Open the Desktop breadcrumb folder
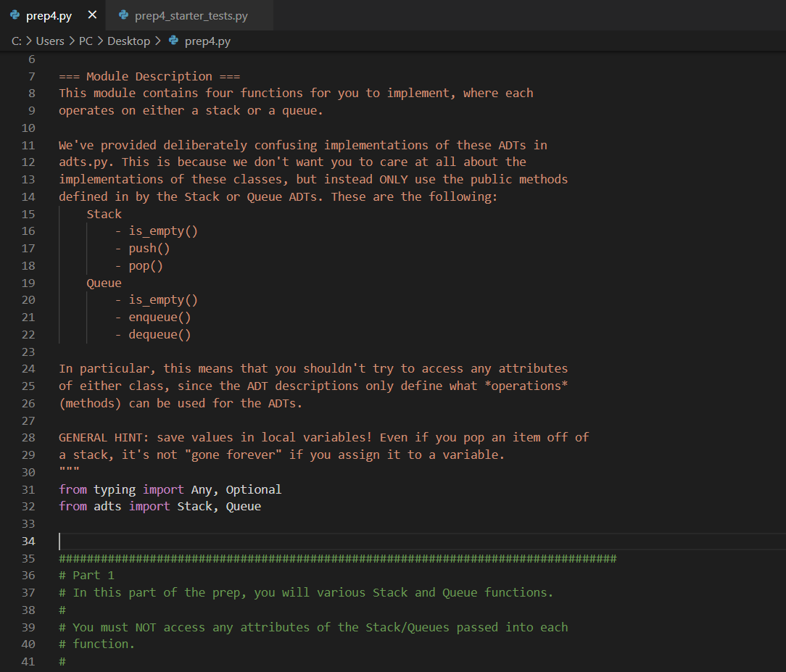 tap(129, 41)
